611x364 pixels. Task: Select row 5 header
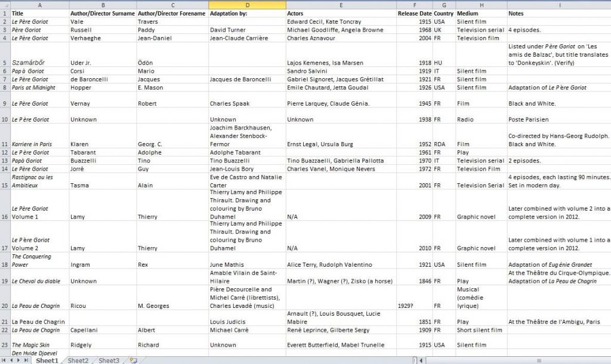[5, 62]
